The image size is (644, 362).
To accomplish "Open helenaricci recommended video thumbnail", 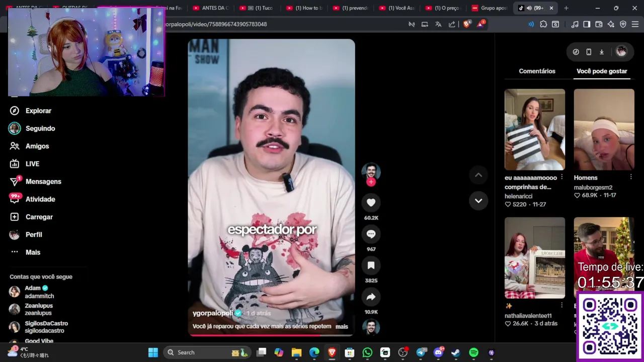I will 535,130.
